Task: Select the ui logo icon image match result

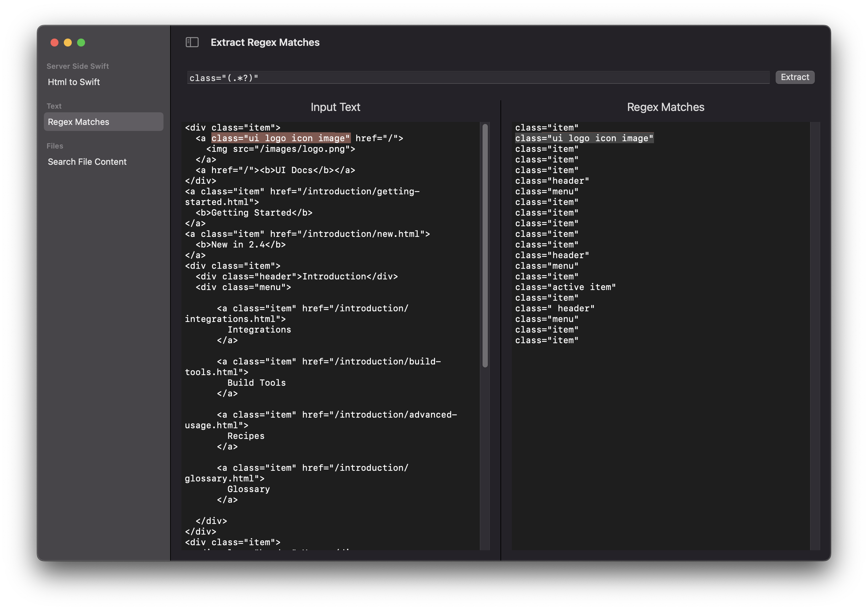Action: pos(585,138)
